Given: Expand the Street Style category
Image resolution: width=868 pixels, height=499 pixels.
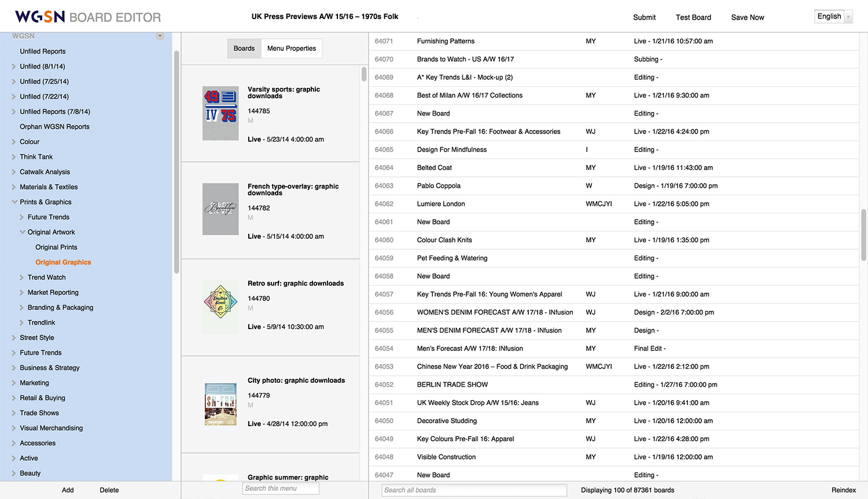Looking at the screenshot, I should 14,338.
